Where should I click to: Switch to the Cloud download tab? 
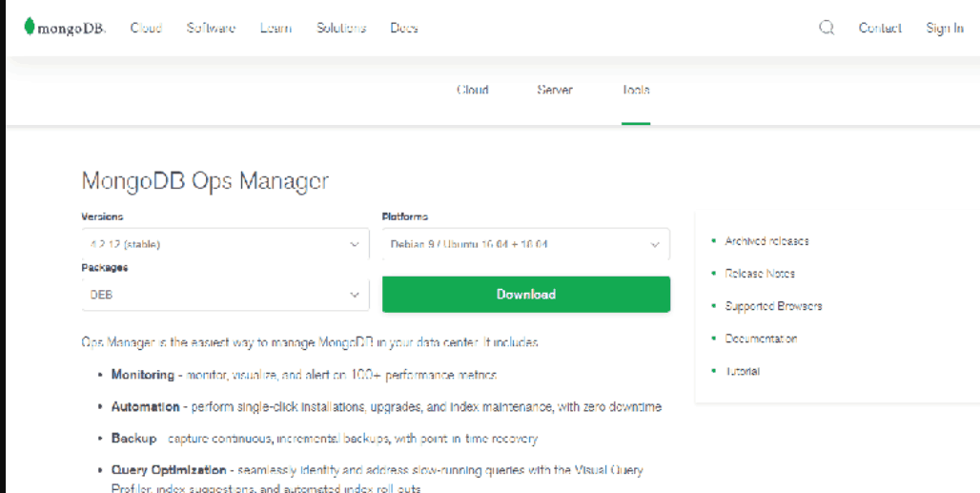click(473, 90)
